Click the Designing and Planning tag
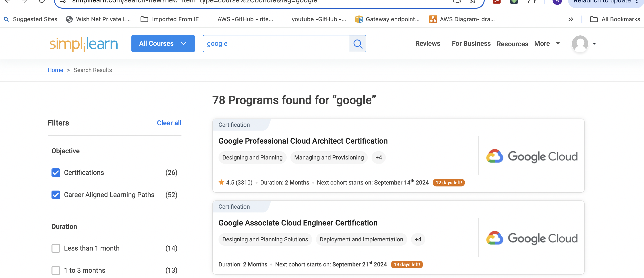This screenshot has height=278, width=644. 252,157
